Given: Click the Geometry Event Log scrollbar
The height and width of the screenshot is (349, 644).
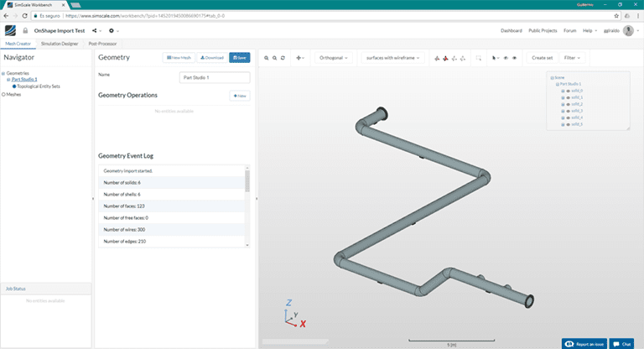Looking at the screenshot, I should [247, 181].
